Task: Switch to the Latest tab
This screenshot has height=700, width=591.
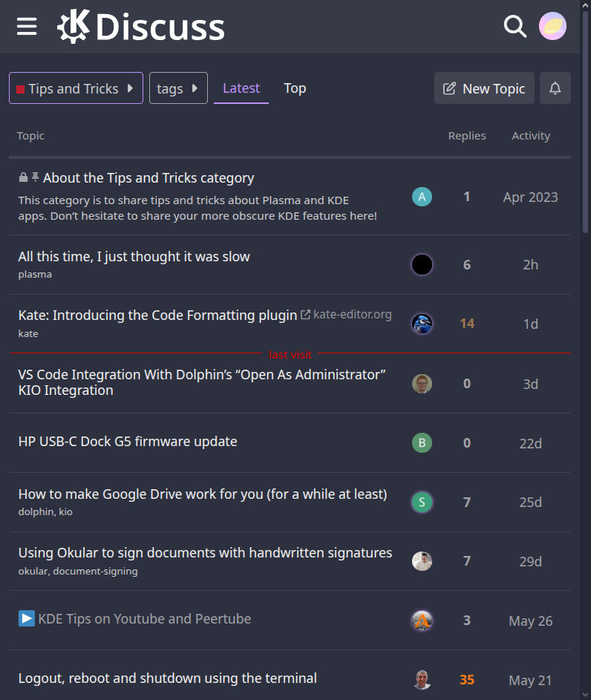Action: click(x=241, y=88)
